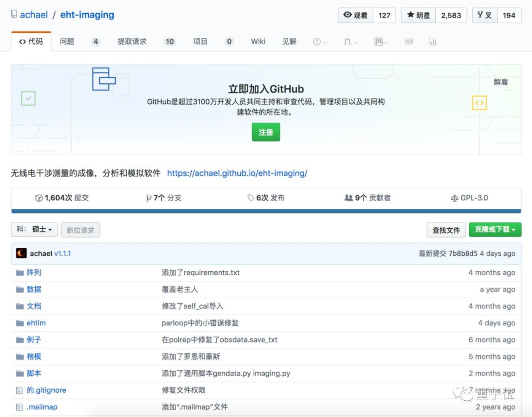532x417 pixels.
Task: Click the repository book icon beside achael
Action: click(14, 14)
